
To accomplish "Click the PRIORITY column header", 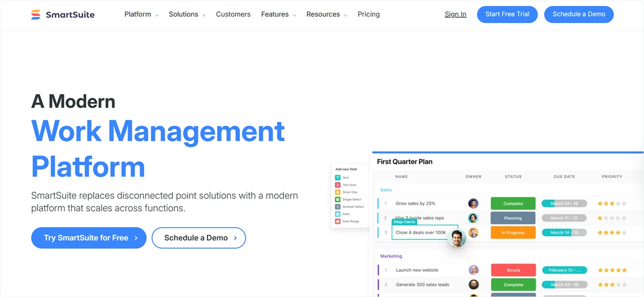I will click(x=612, y=176).
